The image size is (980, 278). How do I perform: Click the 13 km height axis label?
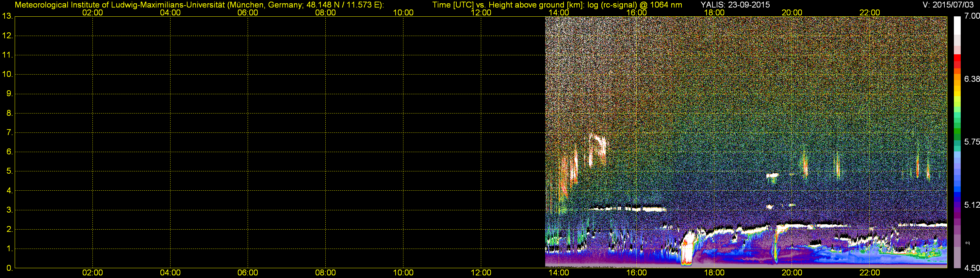pyautogui.click(x=7, y=16)
